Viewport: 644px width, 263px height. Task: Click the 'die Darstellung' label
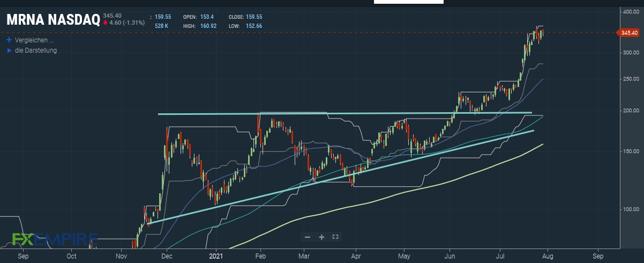[36, 50]
